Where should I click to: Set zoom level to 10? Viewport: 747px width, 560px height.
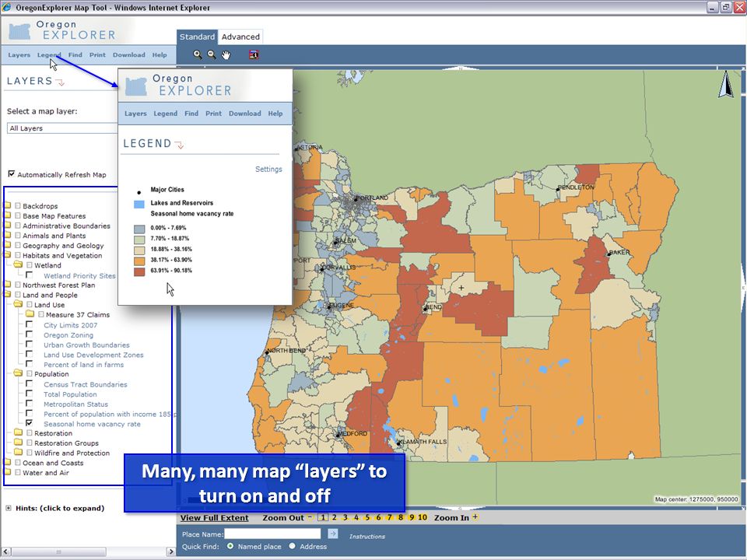(x=422, y=517)
